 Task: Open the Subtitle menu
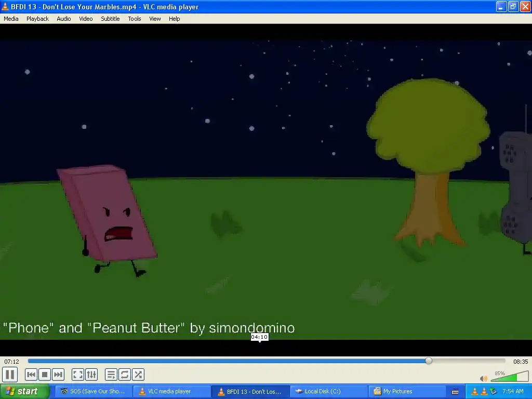[x=110, y=19]
